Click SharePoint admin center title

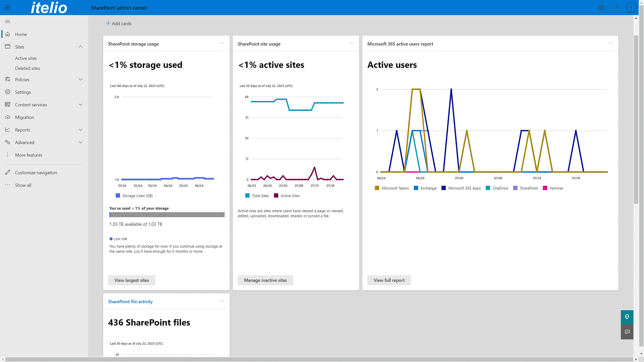click(x=119, y=8)
